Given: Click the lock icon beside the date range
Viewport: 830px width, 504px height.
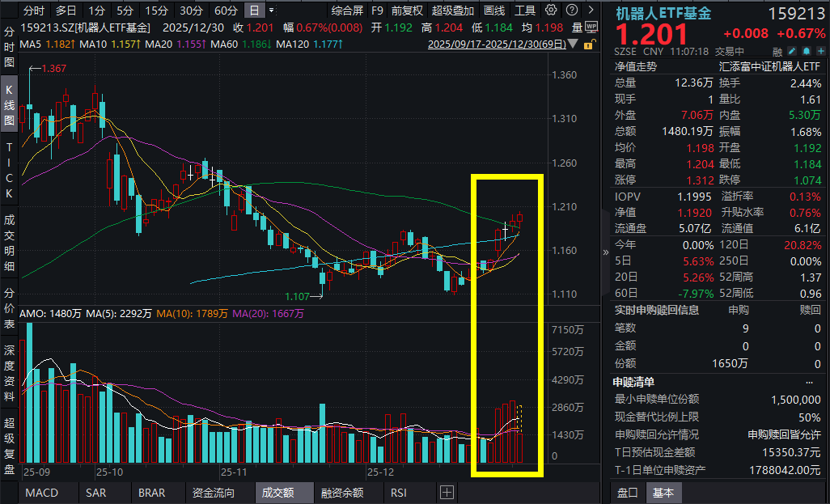Looking at the screenshot, I should 589,46.
